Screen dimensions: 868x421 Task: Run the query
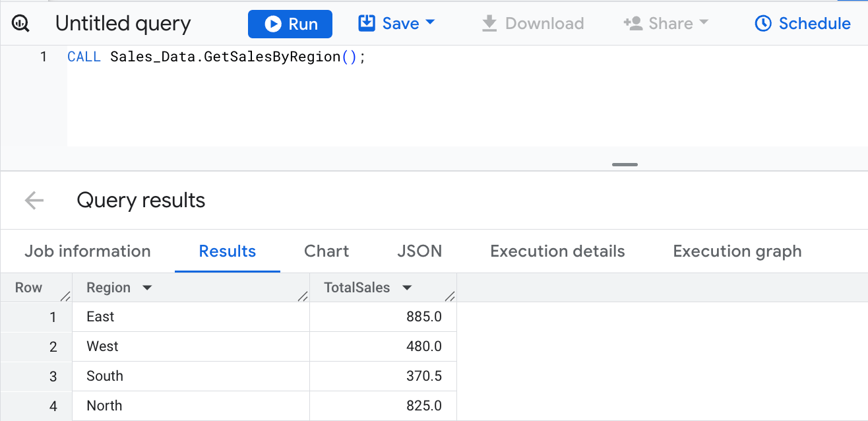point(290,24)
